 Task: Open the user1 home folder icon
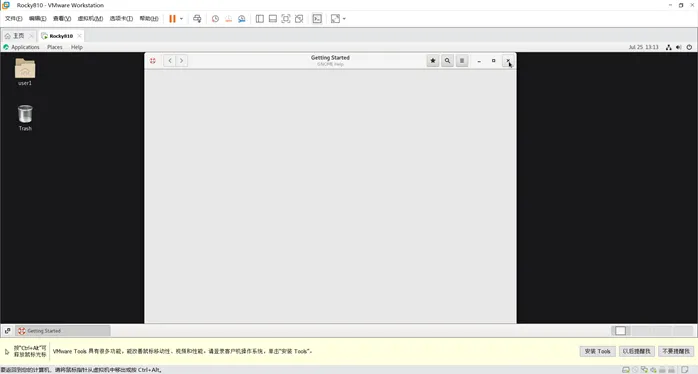point(25,72)
